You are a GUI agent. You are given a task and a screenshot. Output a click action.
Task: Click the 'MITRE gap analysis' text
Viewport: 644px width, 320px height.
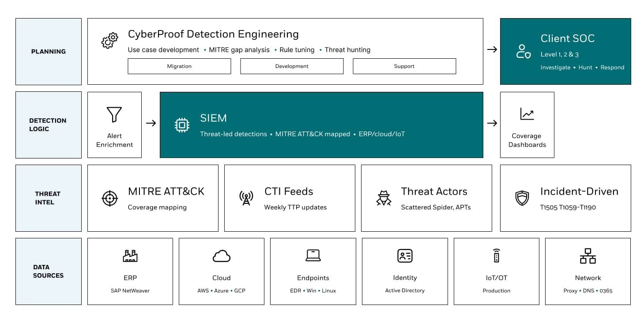click(239, 50)
